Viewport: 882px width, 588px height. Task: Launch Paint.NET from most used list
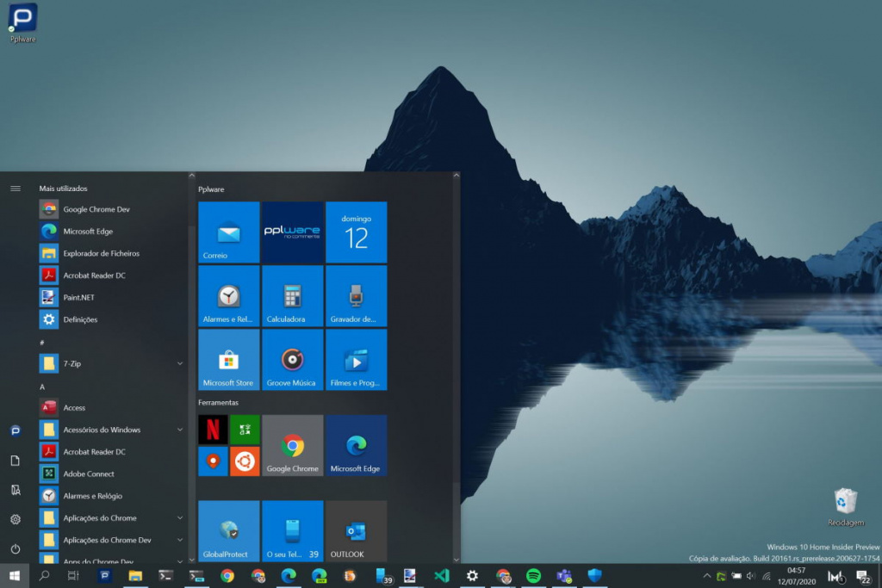(78, 297)
